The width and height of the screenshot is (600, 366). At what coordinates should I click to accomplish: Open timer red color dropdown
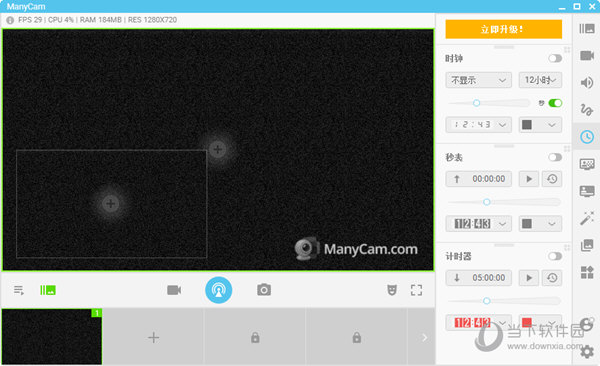click(x=540, y=322)
